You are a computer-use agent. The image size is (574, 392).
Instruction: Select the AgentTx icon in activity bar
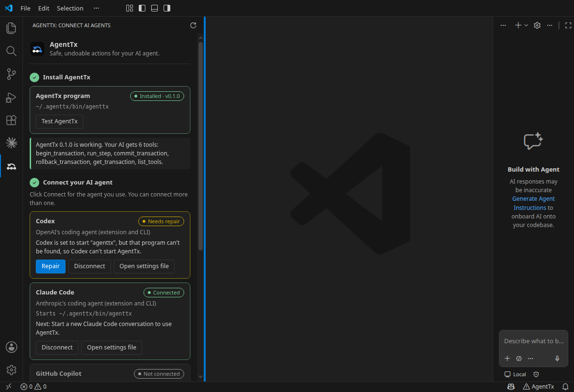point(11,166)
